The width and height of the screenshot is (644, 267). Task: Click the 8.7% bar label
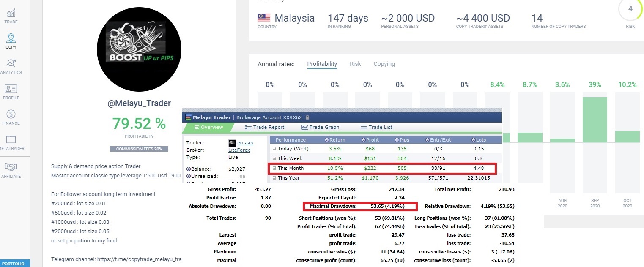coord(530,84)
